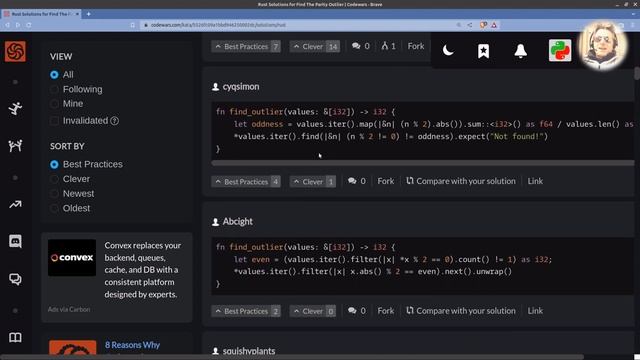
Task: Open the Discussions sidebar icon
Action: point(15,279)
